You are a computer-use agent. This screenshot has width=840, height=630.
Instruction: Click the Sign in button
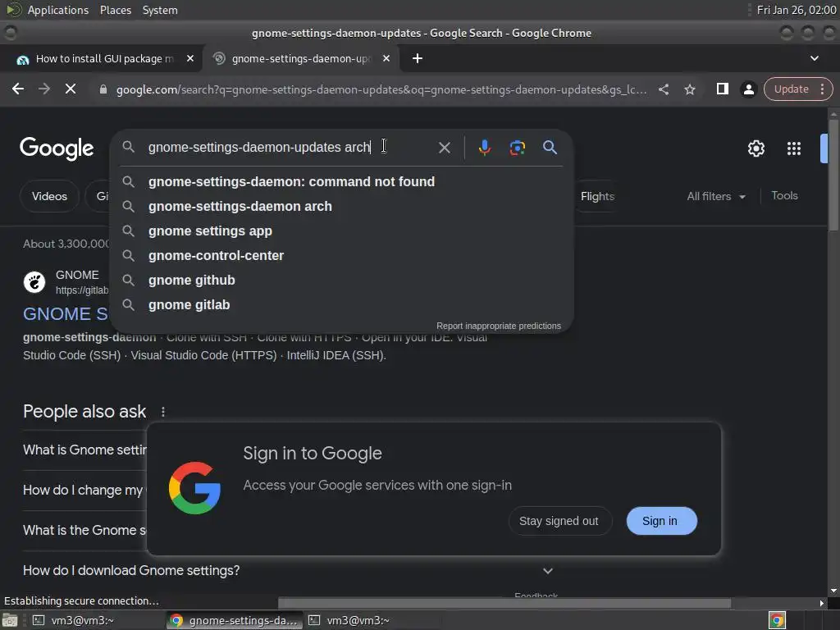(661, 521)
